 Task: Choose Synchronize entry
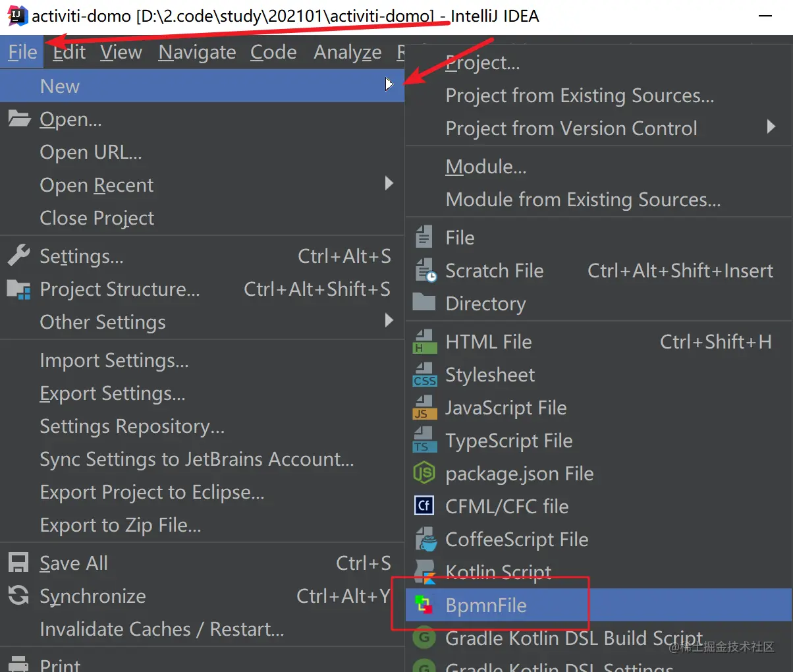point(202,596)
